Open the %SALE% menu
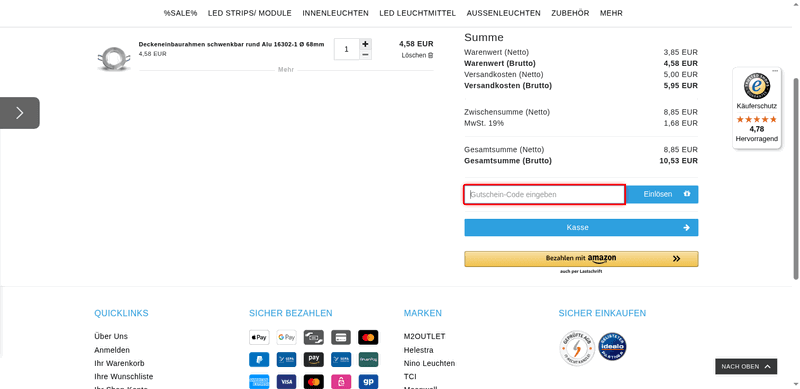This screenshot has height=389, width=800. point(180,13)
